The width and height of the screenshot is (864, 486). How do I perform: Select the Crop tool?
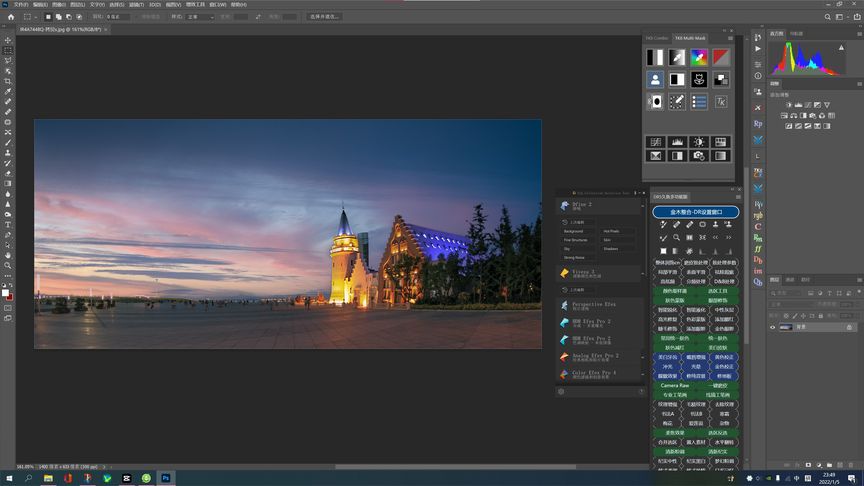point(8,81)
